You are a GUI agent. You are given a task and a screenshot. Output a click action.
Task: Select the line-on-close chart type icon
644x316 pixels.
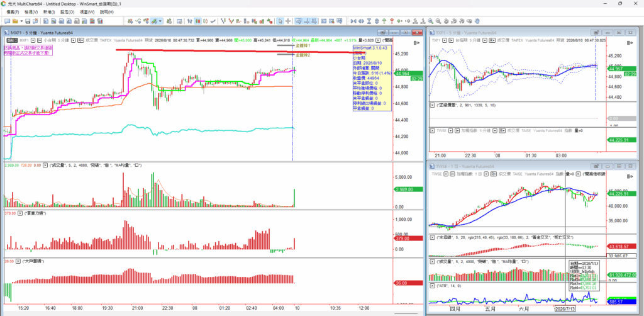213,21
